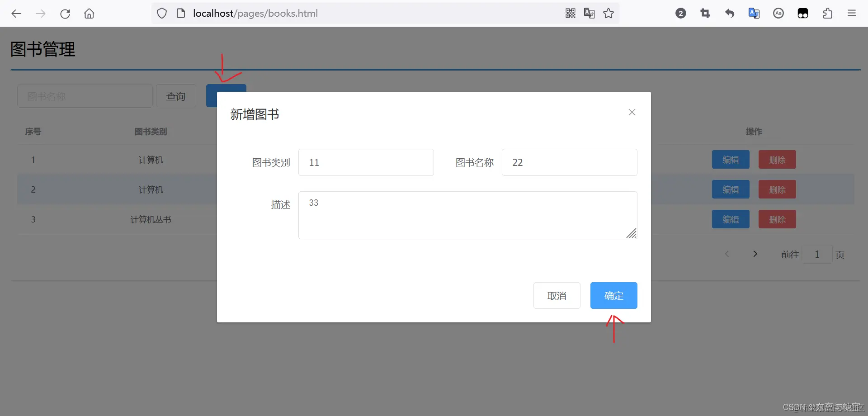Confirm with the 确定 button
The width and height of the screenshot is (868, 416).
(613, 295)
